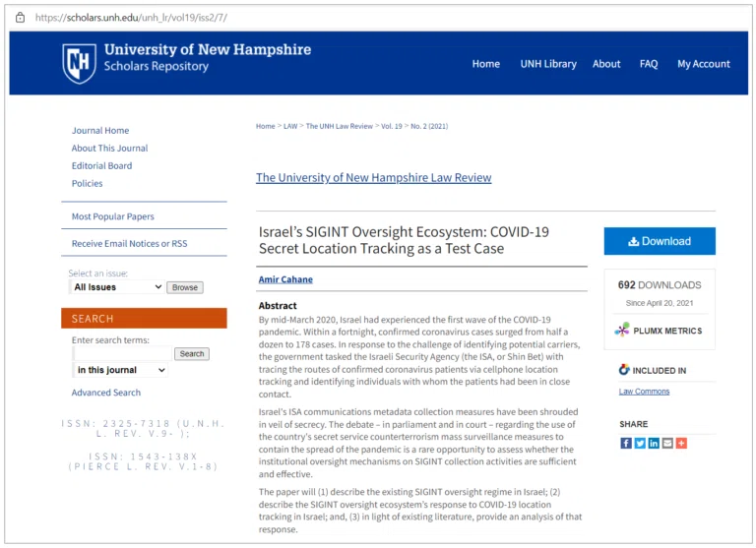Click the article title heading
Image resolution: width=756 pixels, height=548 pixels.
pos(404,240)
